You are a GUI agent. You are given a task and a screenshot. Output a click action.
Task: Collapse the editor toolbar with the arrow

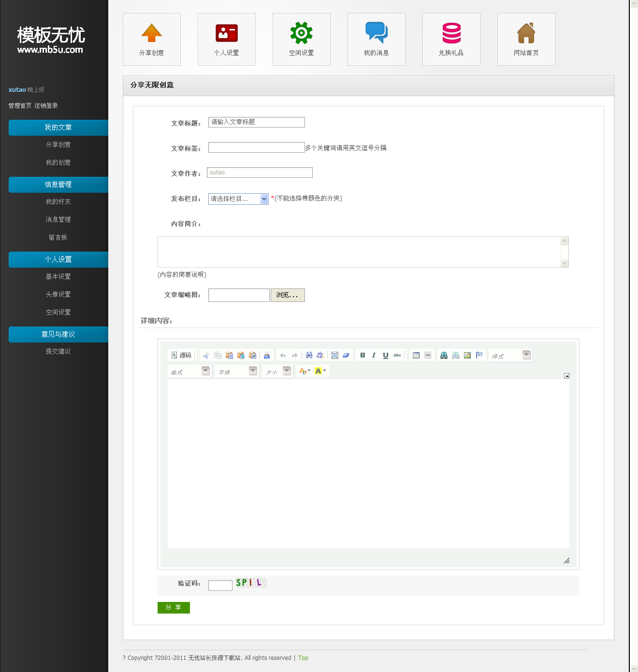point(566,375)
